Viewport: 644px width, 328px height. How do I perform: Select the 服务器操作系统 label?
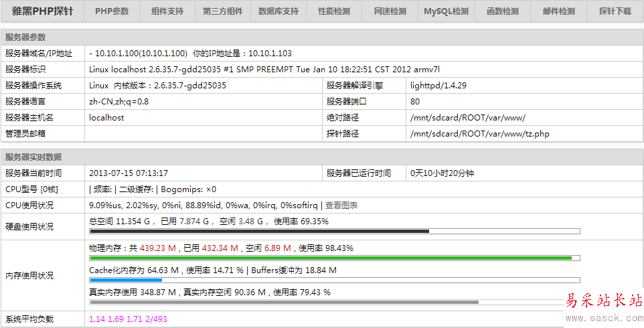click(33, 86)
